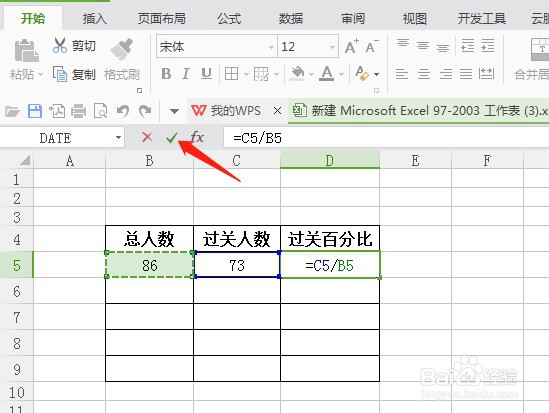Toggle Italic formatting

click(186, 74)
